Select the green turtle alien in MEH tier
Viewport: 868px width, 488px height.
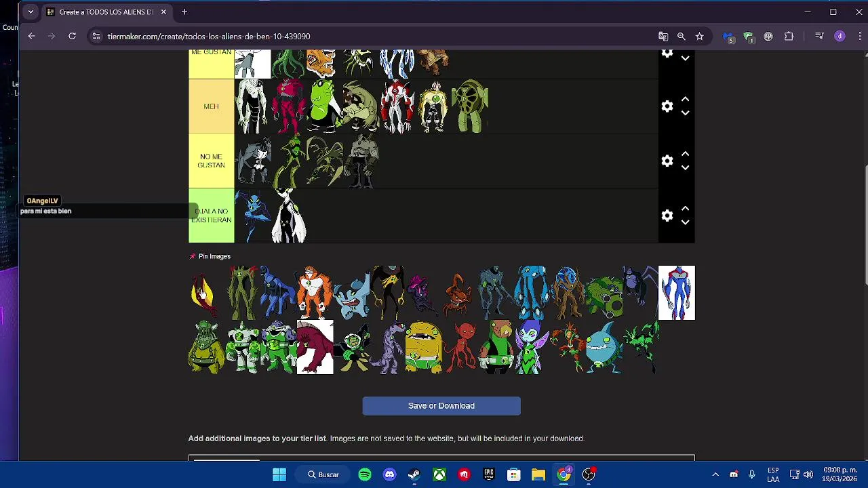tap(469, 106)
